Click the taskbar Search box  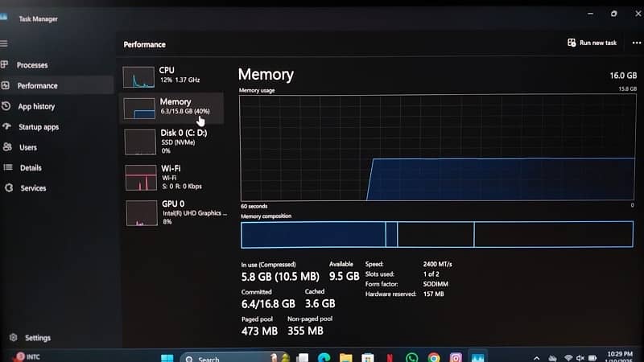tap(211, 358)
